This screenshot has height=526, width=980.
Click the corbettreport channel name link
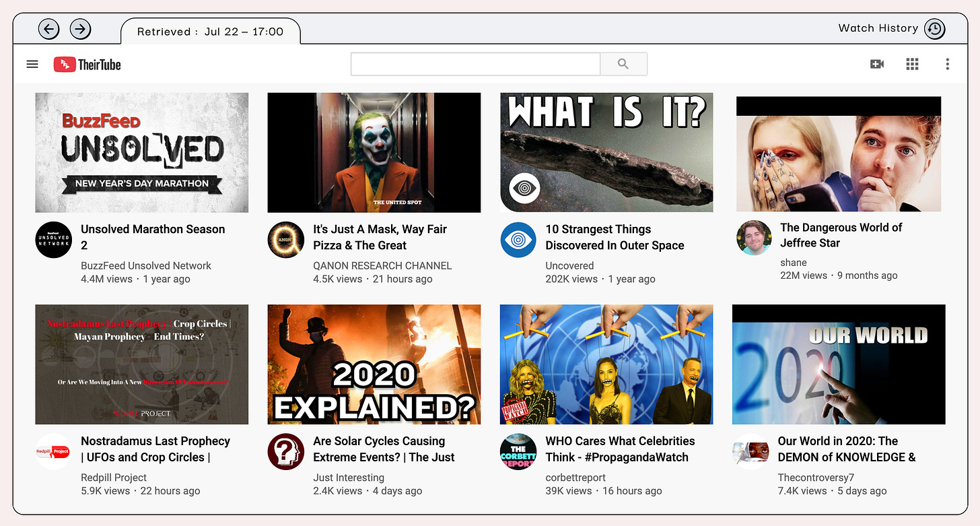(575, 478)
